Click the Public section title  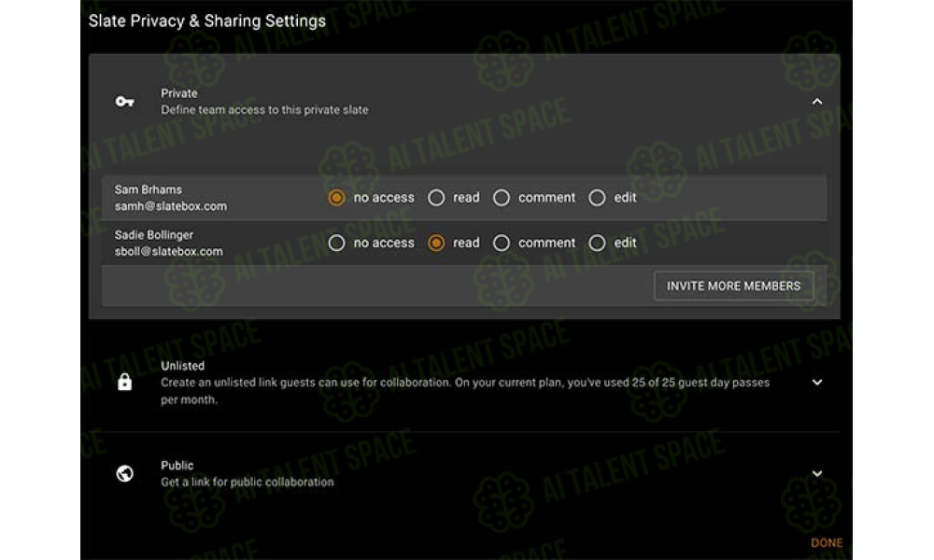[177, 466]
